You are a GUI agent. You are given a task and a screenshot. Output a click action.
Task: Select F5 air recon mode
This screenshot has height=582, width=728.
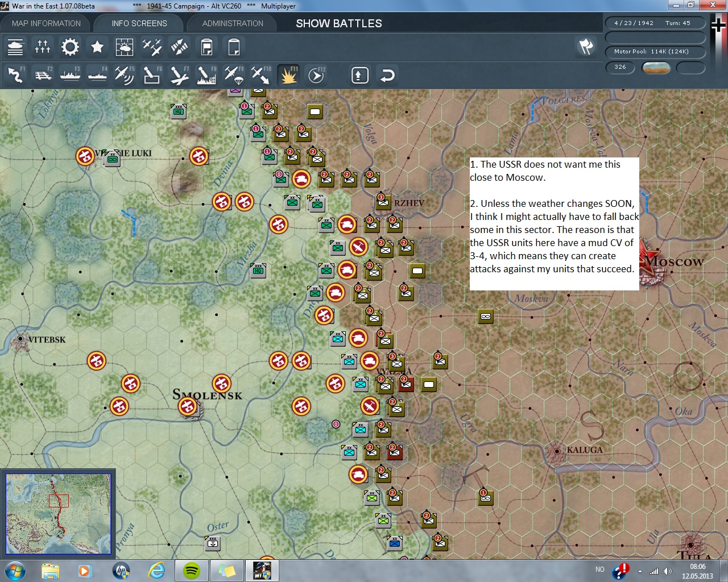(125, 75)
